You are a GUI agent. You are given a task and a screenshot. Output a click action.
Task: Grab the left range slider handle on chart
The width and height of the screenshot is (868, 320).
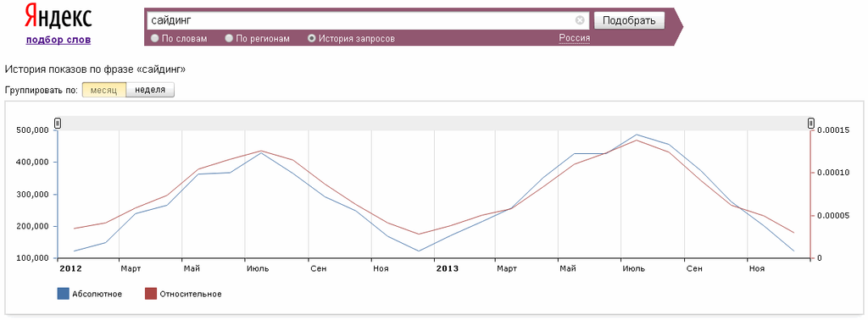58,123
